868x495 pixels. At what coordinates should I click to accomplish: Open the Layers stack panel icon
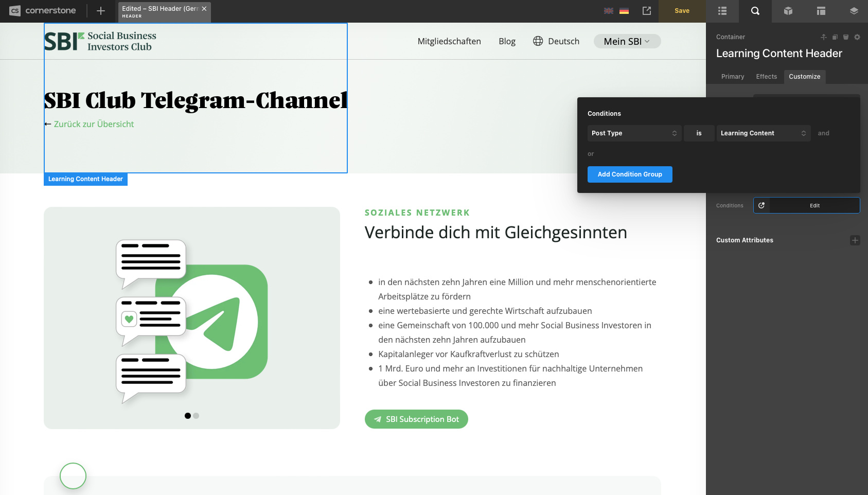854,11
